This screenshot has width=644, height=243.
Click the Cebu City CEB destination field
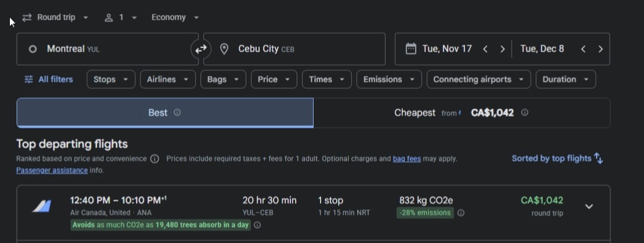(294, 49)
